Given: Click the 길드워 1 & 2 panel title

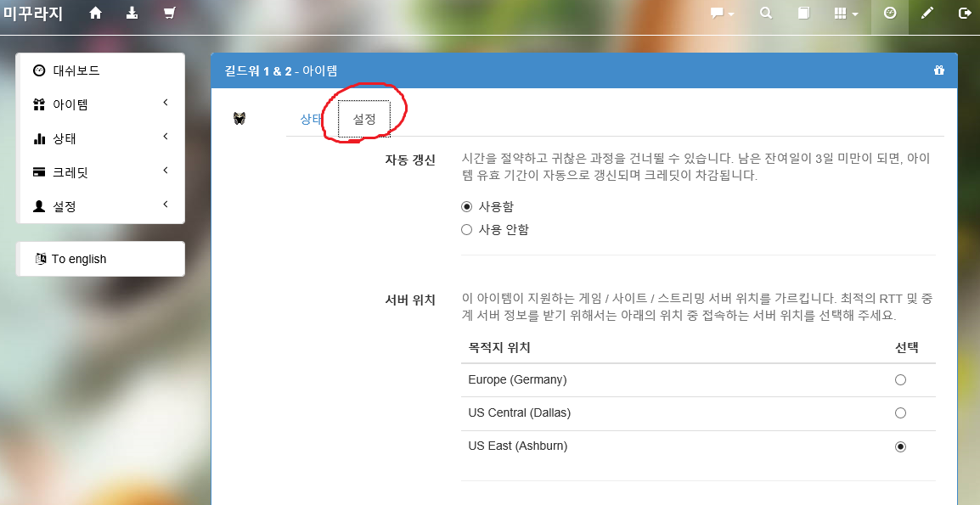Looking at the screenshot, I should pyautogui.click(x=280, y=70).
